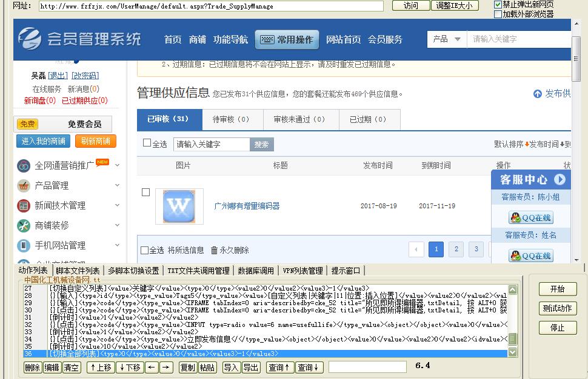This screenshot has width=588, height=379.
Task: Sort by 发布时间
Action: point(546,144)
